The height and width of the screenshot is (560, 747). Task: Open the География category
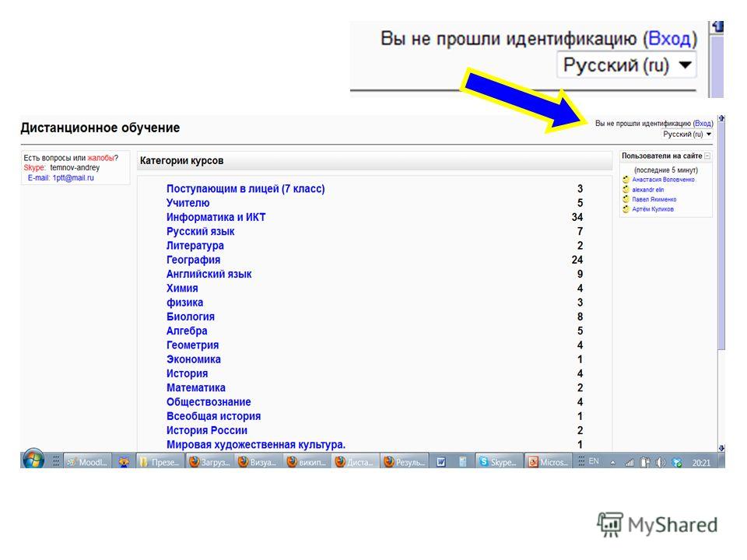tap(193, 260)
